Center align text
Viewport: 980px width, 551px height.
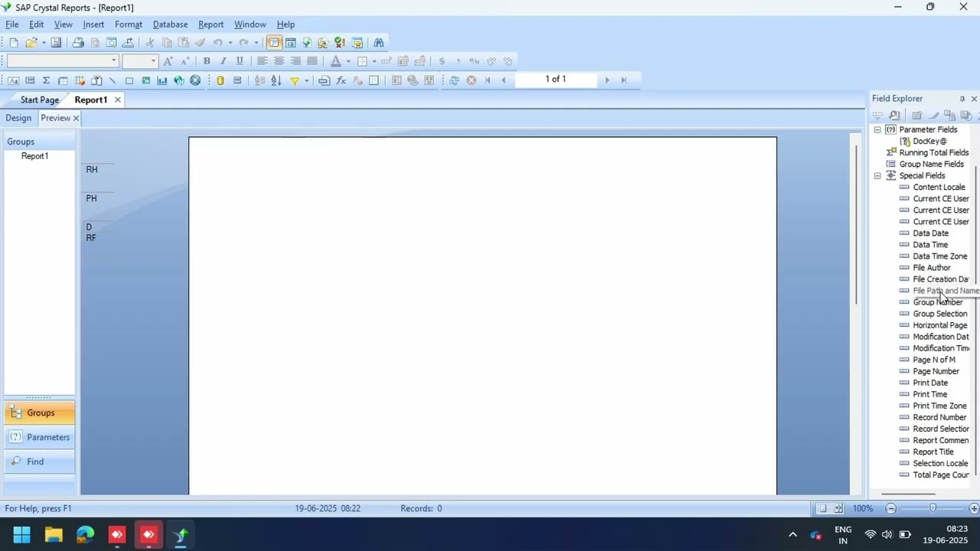click(279, 61)
